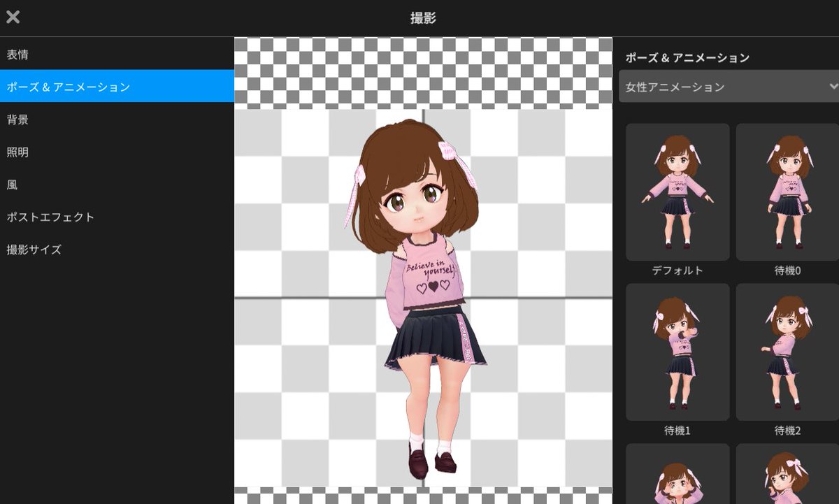Open the 背景 settings

click(117, 120)
